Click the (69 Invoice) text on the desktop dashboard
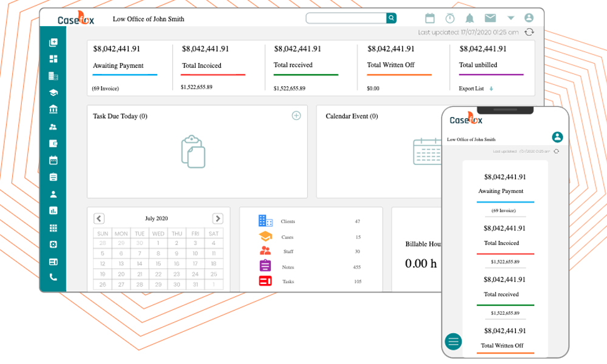Image resolution: width=607 pixels, height=364 pixels. point(105,89)
